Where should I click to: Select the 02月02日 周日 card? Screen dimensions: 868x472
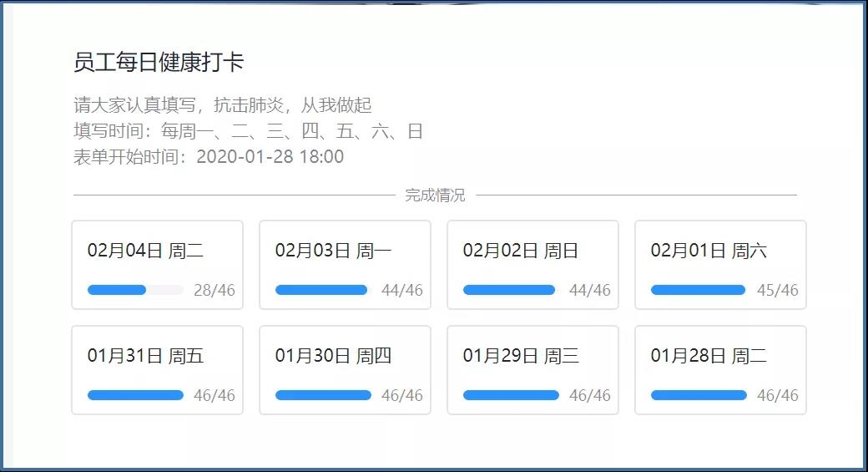point(532,265)
